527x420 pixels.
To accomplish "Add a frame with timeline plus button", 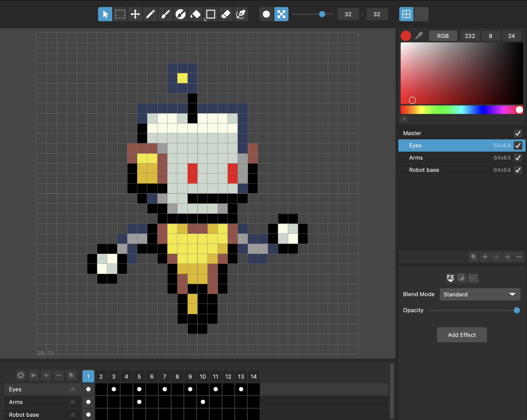I will (46, 375).
